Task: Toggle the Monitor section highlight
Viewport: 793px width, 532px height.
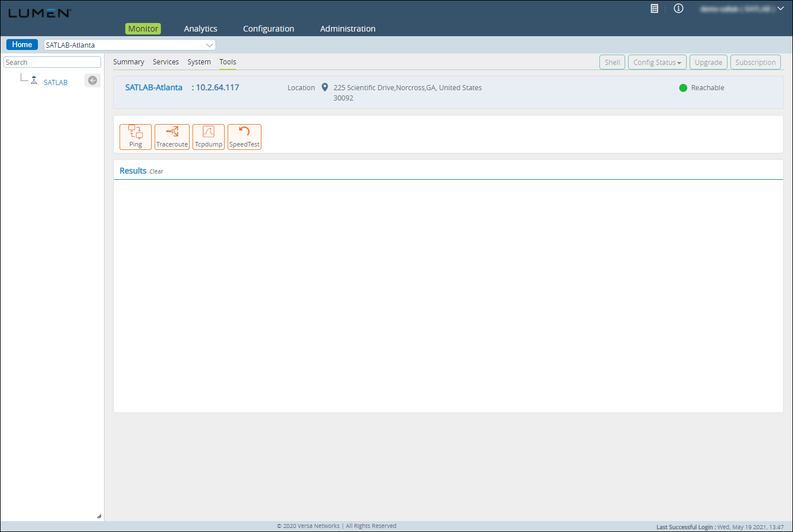Action: pyautogui.click(x=143, y=28)
